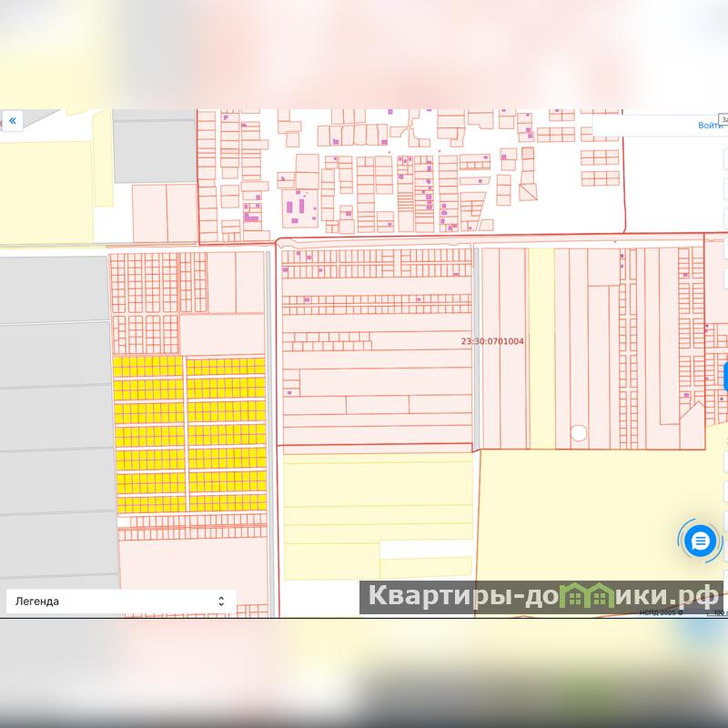
Task: Click the left block of yellow highlighted parcels
Action: (148, 435)
